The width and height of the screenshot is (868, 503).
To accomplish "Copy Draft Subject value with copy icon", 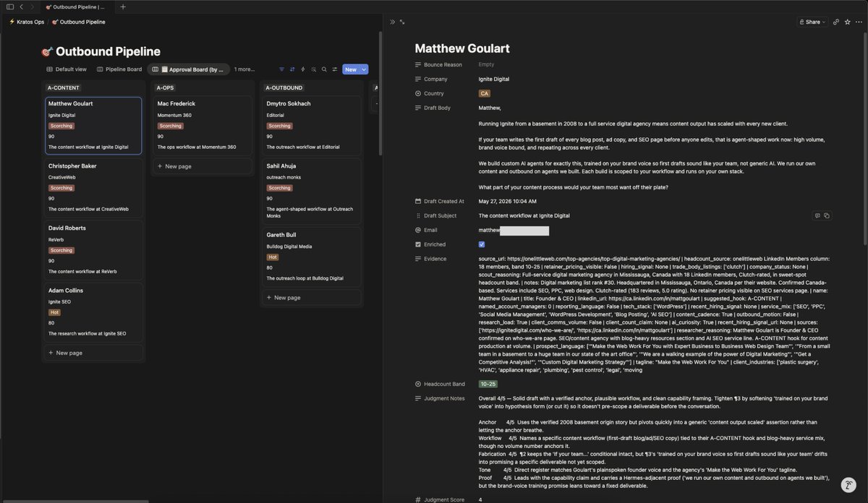I will tap(826, 215).
